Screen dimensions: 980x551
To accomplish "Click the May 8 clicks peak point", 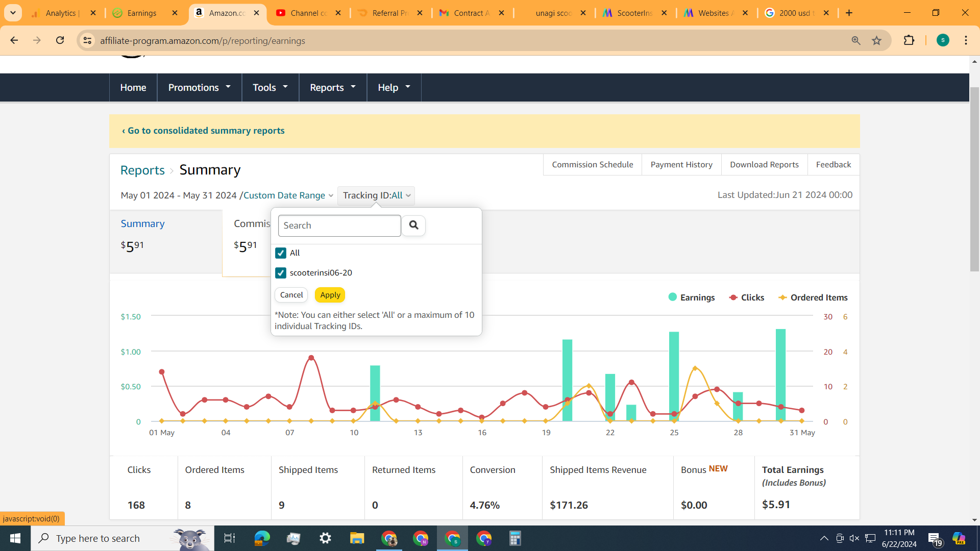I will tap(311, 358).
